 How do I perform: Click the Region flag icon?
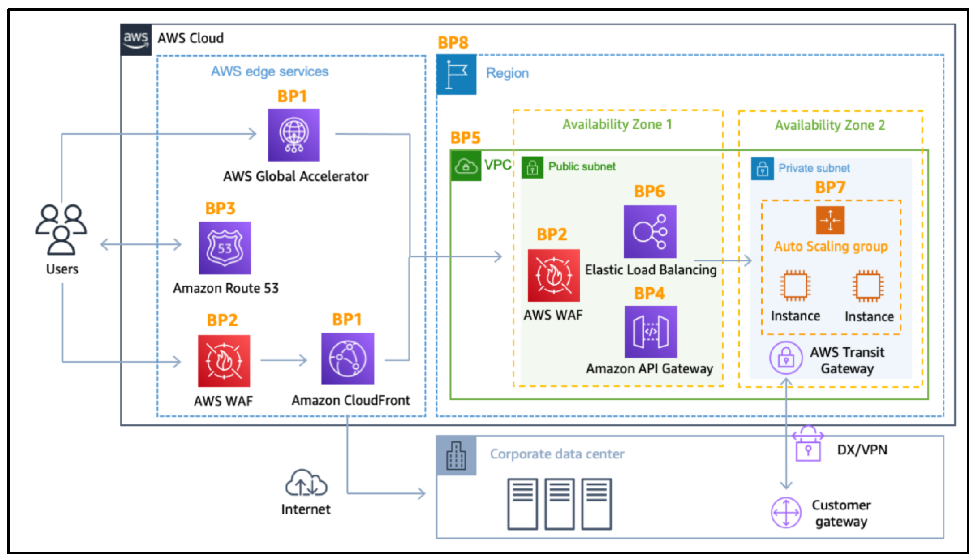tap(456, 75)
